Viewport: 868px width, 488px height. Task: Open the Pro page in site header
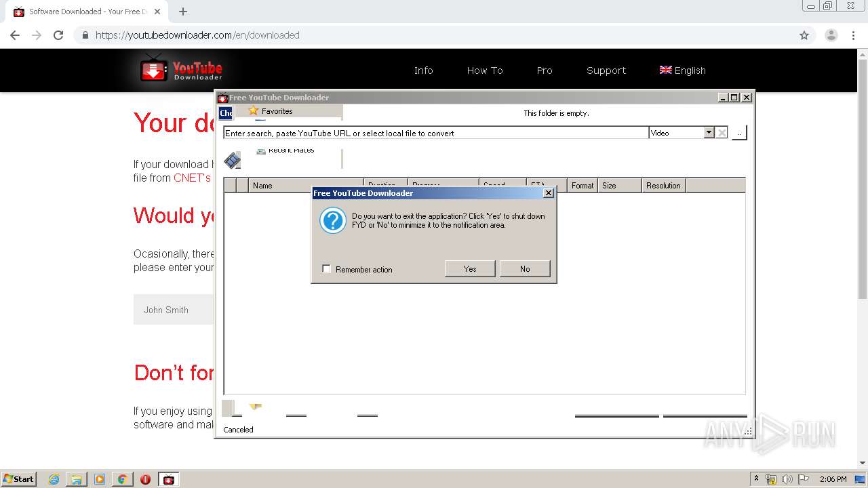(x=545, y=70)
